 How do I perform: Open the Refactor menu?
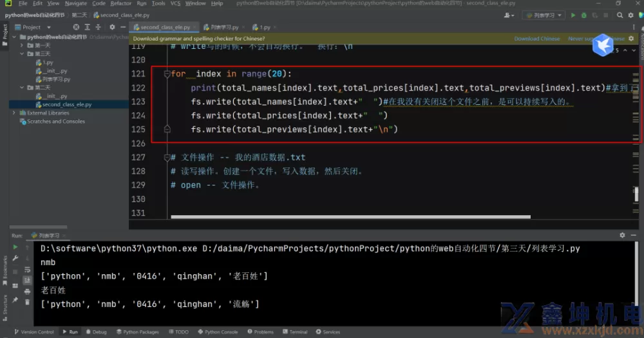121,3
